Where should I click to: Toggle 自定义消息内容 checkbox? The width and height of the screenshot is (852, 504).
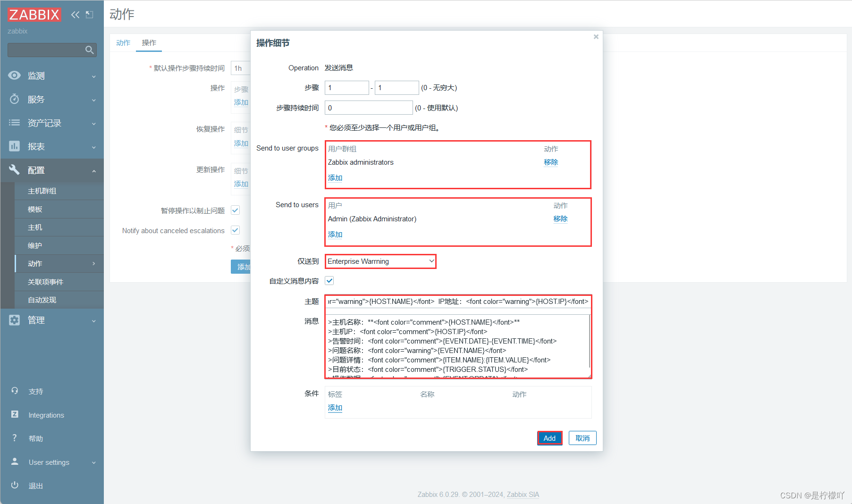click(x=329, y=281)
